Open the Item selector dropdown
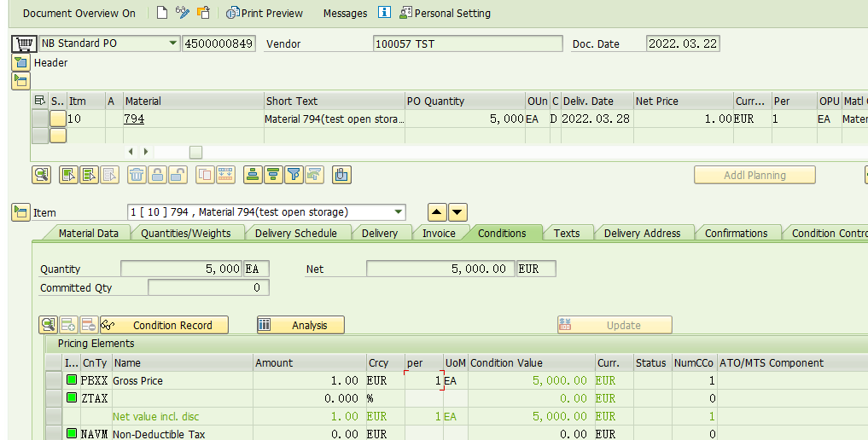The image size is (868, 440). coord(398,212)
